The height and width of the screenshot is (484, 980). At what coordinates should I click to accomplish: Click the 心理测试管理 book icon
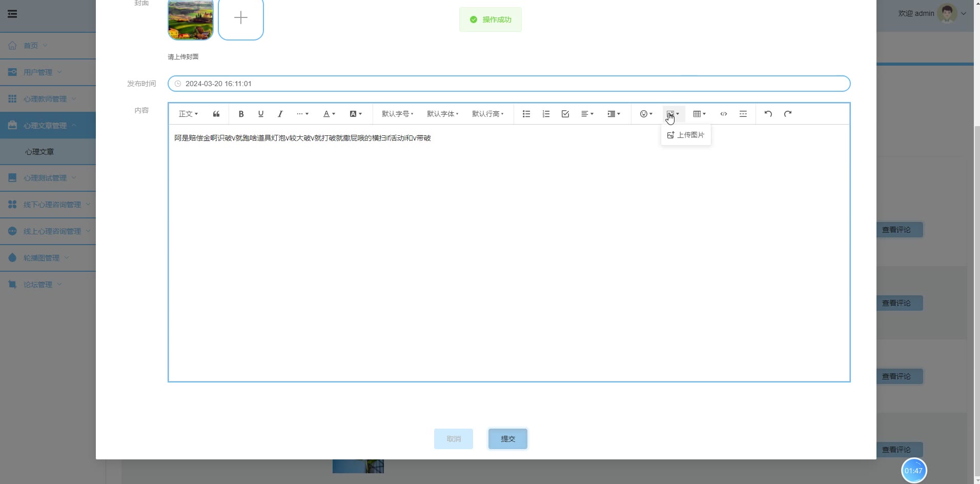(12, 177)
